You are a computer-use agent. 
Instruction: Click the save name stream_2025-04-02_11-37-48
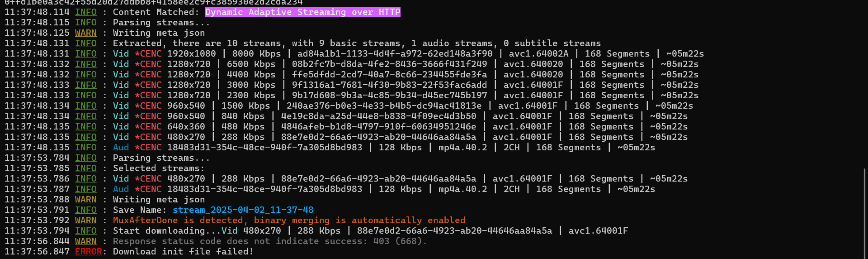tap(243, 210)
